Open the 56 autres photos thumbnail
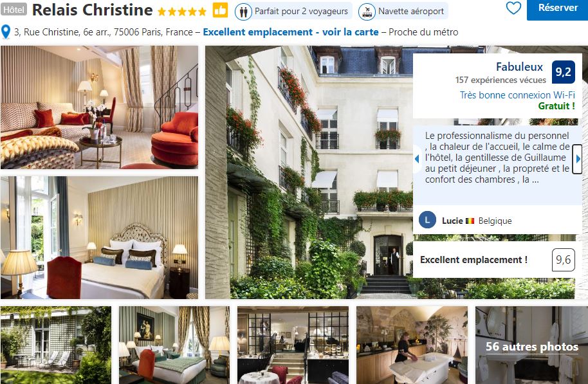The width and height of the screenshot is (588, 384). tap(532, 345)
